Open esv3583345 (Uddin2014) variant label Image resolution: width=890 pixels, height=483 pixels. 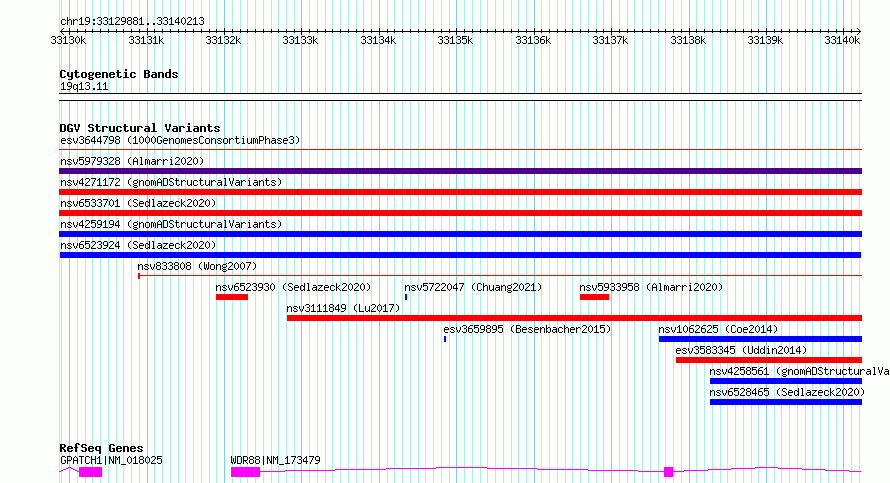[741, 350]
